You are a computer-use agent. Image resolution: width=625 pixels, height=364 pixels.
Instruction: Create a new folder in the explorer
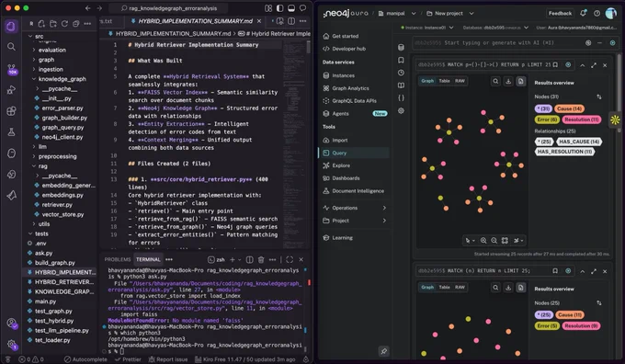coord(52,24)
